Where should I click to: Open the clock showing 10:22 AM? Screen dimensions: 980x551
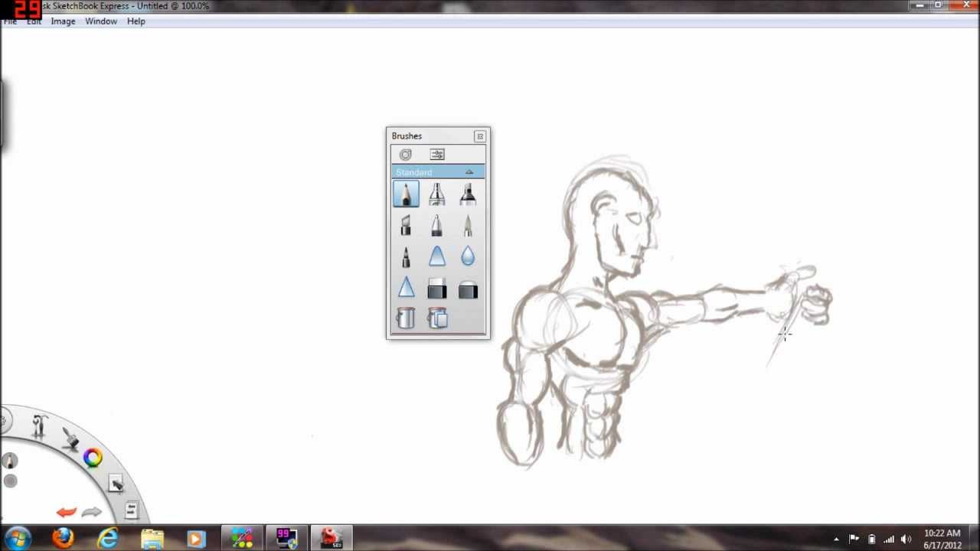pos(942,539)
